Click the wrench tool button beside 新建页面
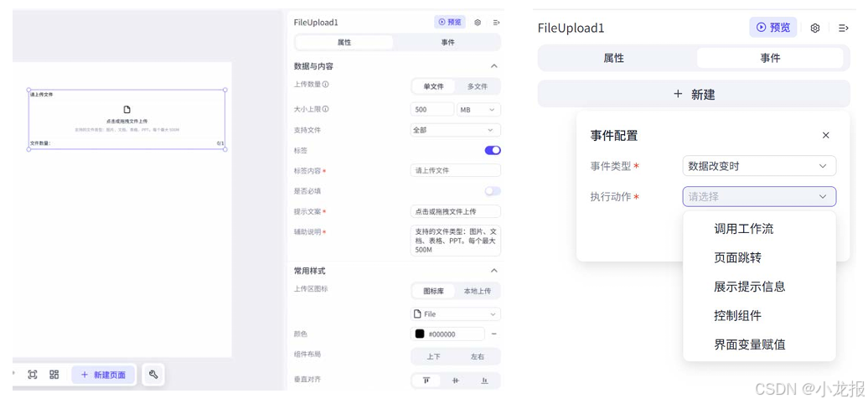The image size is (868, 404). pos(153,375)
